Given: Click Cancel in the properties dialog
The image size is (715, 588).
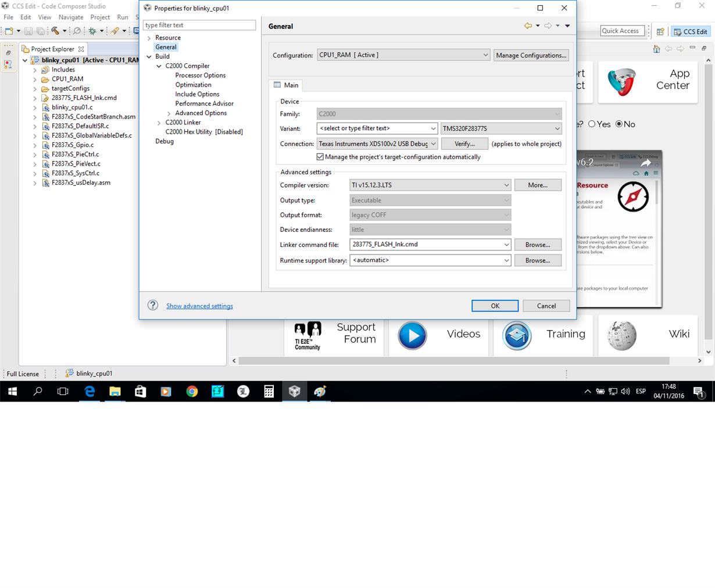Looking at the screenshot, I should [546, 306].
